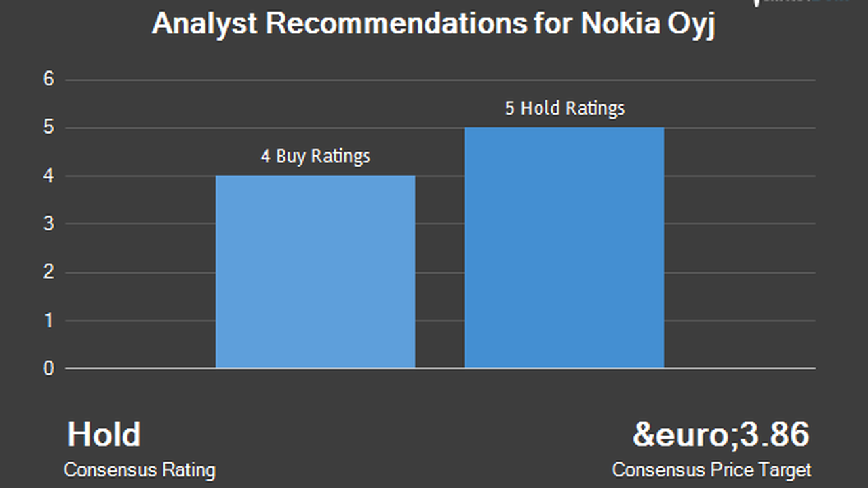Click the darker blue Hold Ratings bar
The height and width of the screenshot is (488, 868).
[564, 248]
